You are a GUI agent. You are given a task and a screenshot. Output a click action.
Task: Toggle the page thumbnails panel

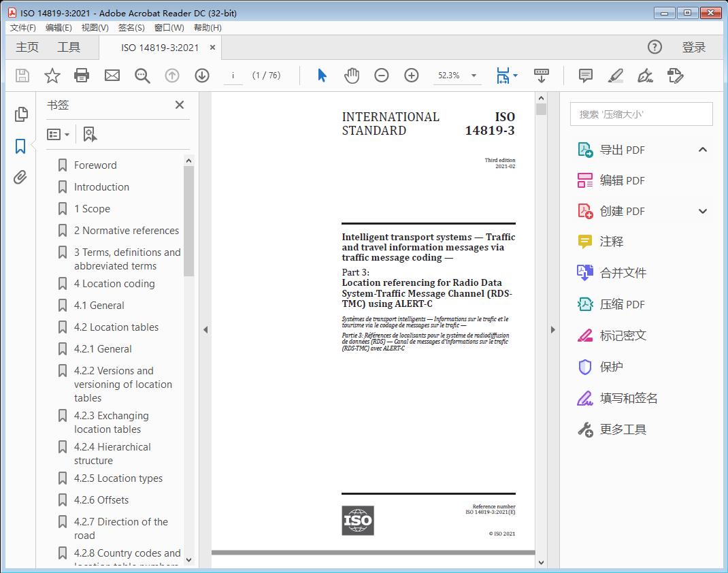(20, 114)
